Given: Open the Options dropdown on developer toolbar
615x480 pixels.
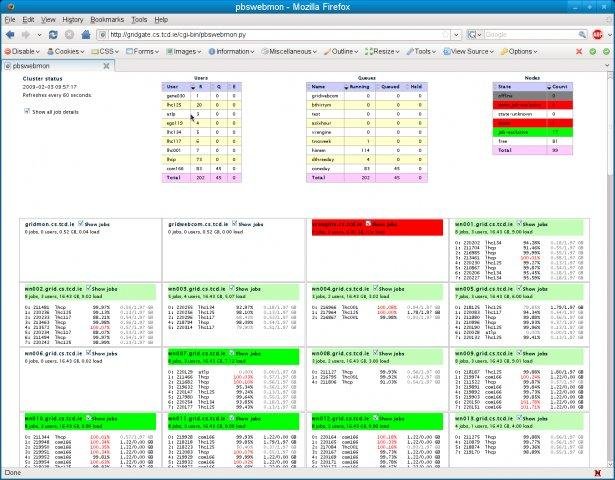Looking at the screenshot, I should [519, 51].
